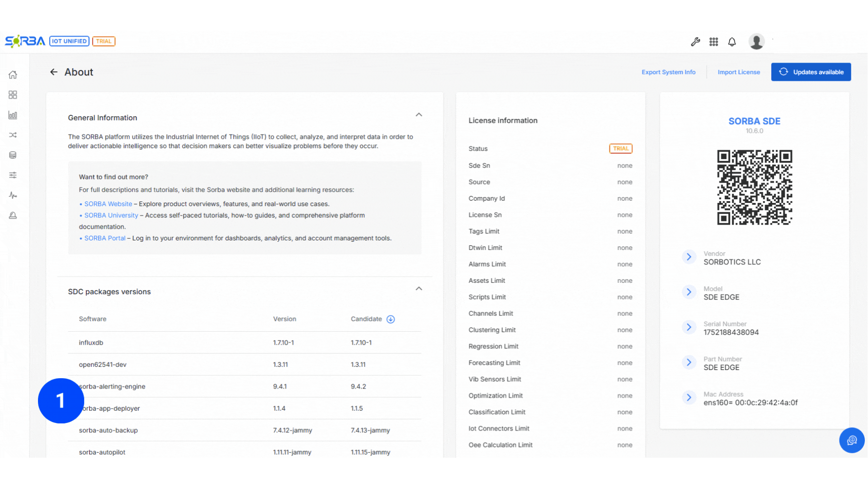This screenshot has width=868, height=488.
Task: Click the License information heading
Action: pyautogui.click(x=503, y=121)
